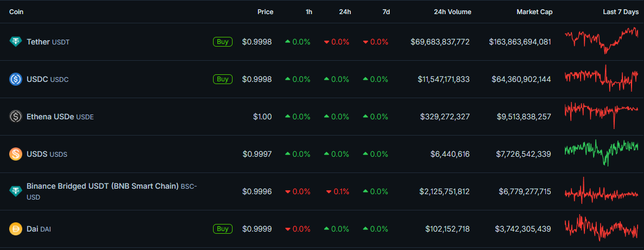Click the USDS coin logo icon
Screen dimensions: 644x250
click(x=16, y=154)
